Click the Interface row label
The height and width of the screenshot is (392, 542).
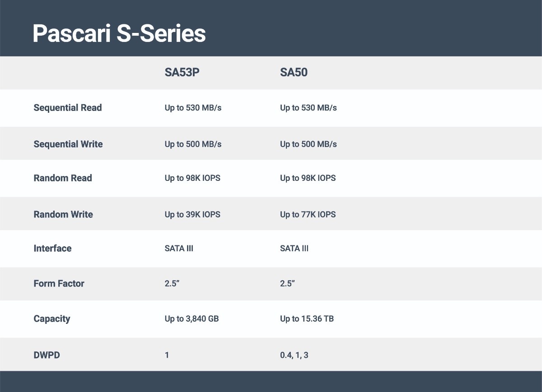pos(52,249)
